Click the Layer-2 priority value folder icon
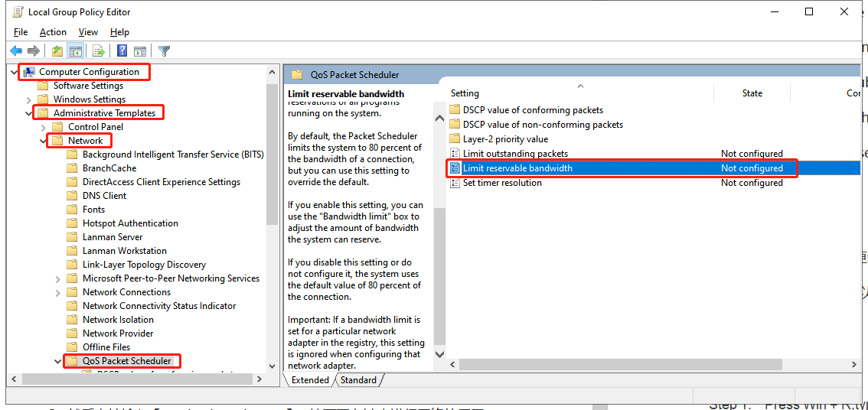Screen dimensions: 868x410 (x=455, y=139)
